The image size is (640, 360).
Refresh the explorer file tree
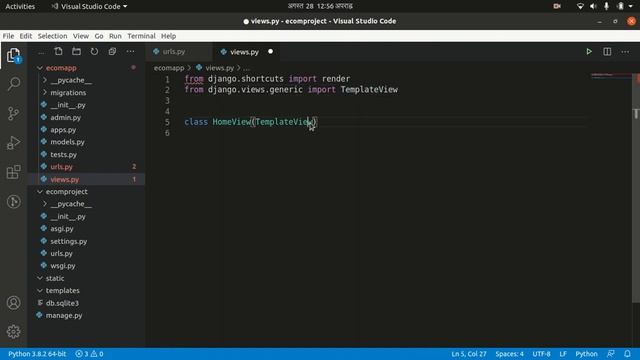pos(94,51)
